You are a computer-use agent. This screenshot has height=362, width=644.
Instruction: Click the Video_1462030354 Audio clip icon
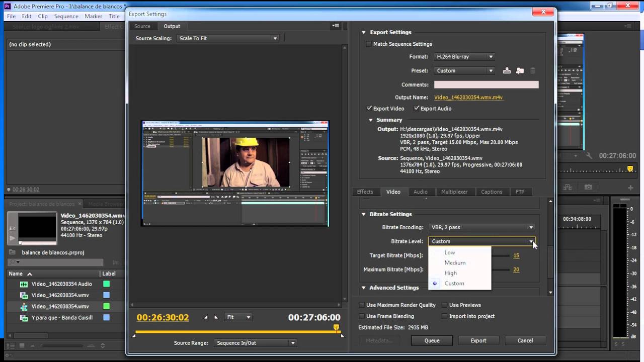24,284
